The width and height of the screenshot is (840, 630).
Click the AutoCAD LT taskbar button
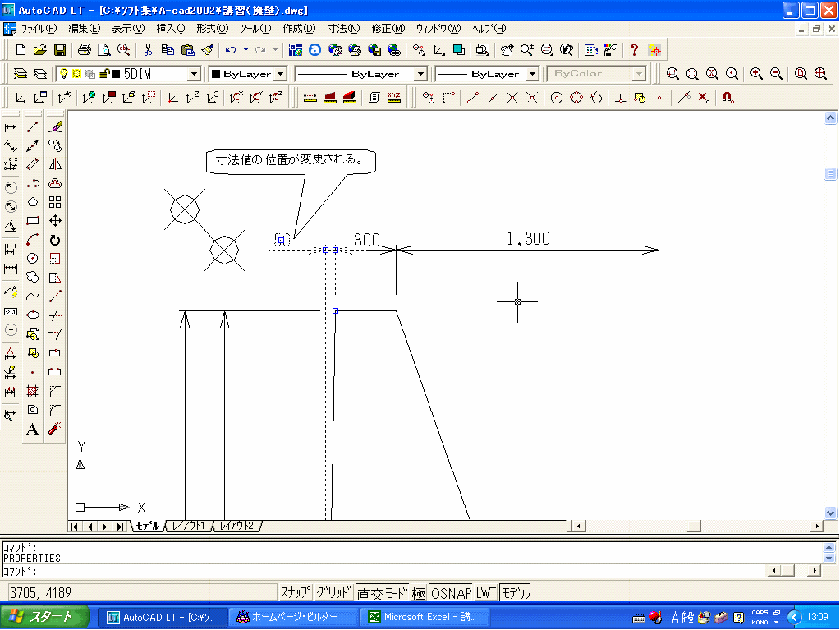163,617
